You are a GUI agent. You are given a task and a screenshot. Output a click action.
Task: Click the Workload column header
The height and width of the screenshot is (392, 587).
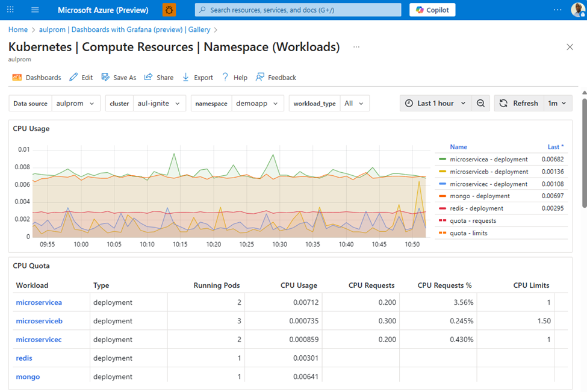pos(32,285)
